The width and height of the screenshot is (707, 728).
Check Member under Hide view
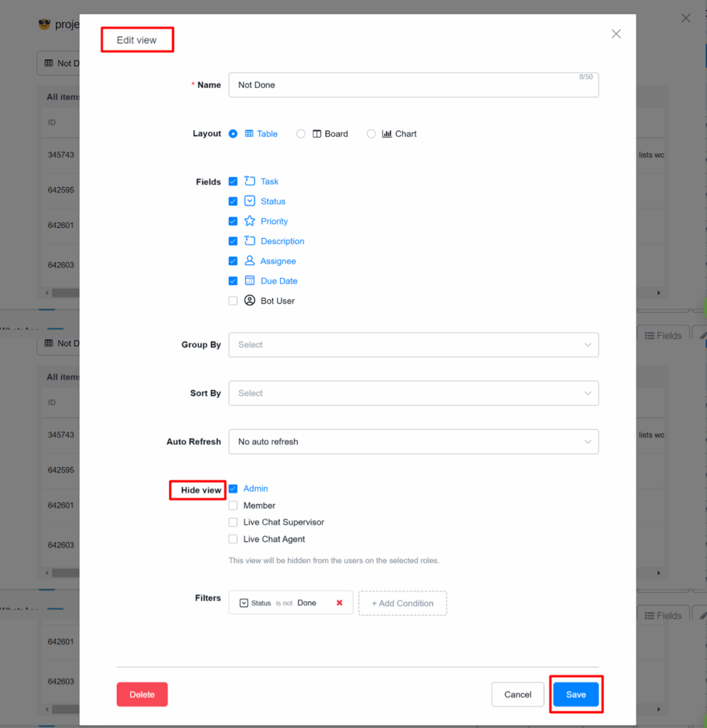pyautogui.click(x=233, y=505)
